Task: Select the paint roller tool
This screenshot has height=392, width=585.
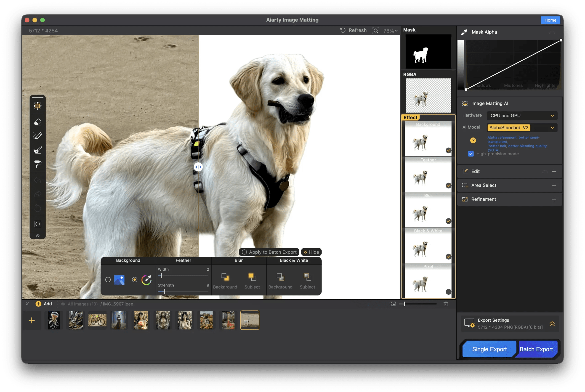Action: tap(37, 164)
